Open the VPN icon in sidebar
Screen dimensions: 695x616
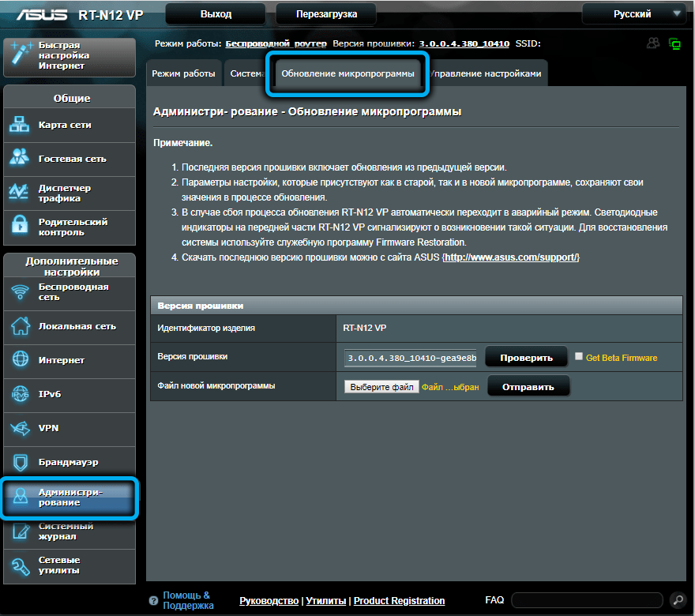[19, 428]
